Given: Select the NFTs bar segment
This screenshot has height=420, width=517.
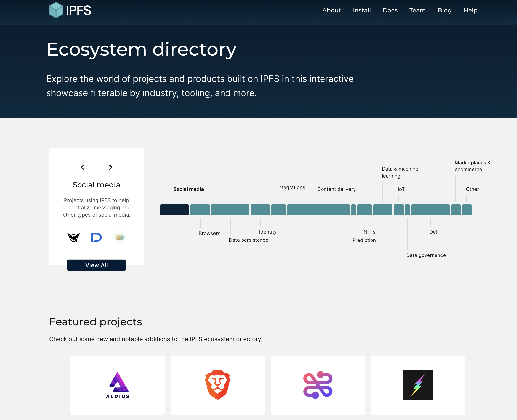Looking at the screenshot, I should click(365, 210).
